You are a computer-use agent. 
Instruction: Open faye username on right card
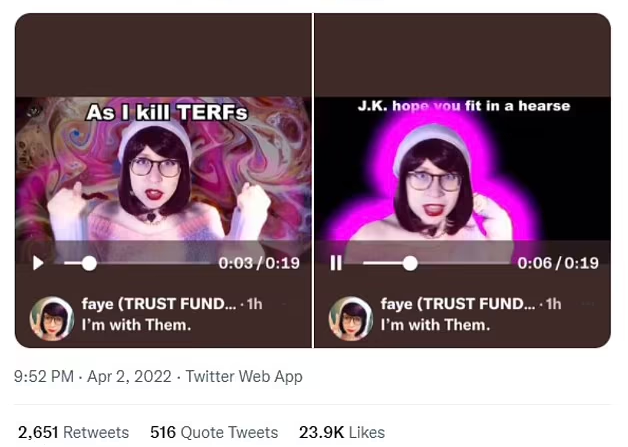pos(458,304)
